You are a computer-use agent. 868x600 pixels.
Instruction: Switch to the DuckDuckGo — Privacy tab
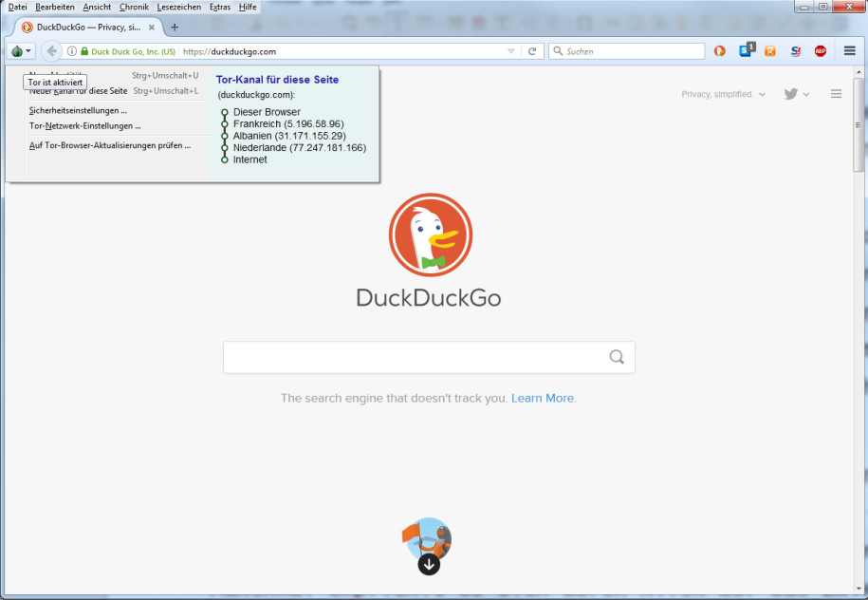(x=88, y=28)
